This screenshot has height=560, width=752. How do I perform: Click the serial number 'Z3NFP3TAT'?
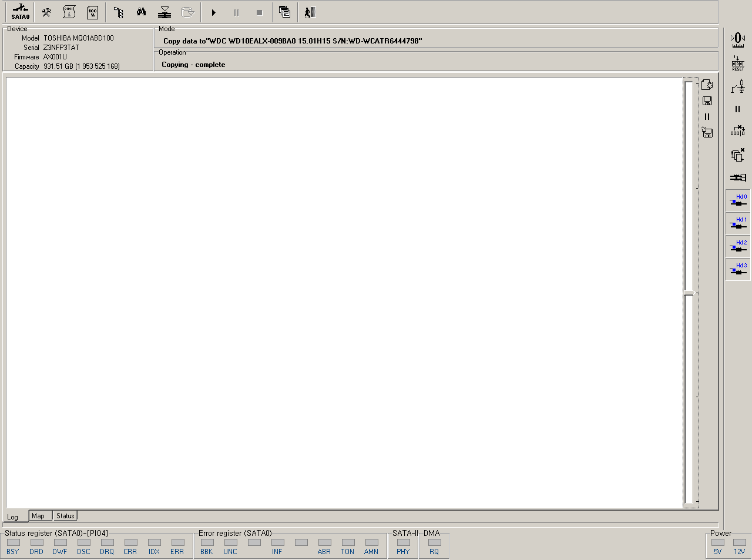pyautogui.click(x=61, y=48)
